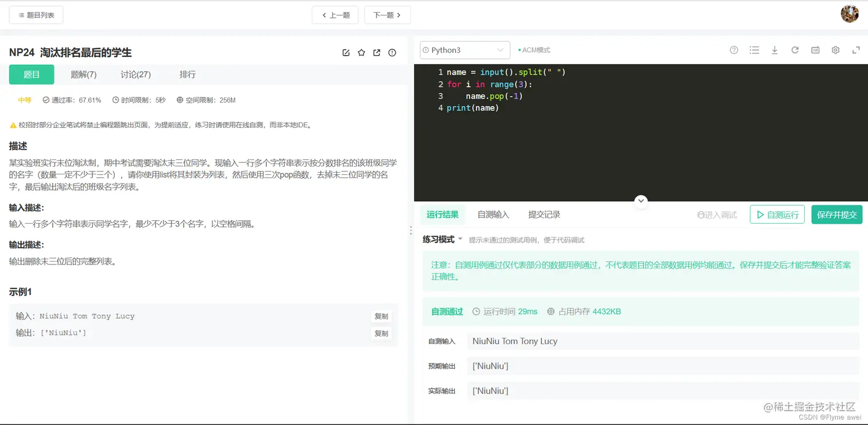Open the editor settings gear
Screen dimensions: 868x425
click(x=835, y=50)
